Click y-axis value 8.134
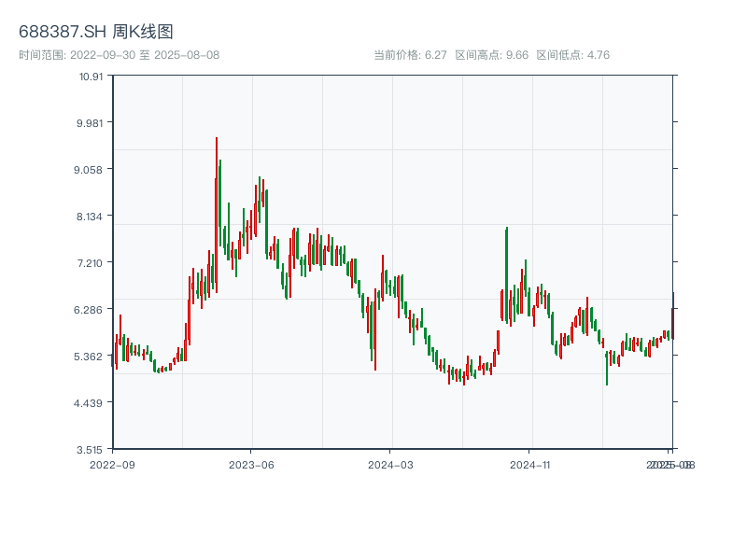 (90, 217)
